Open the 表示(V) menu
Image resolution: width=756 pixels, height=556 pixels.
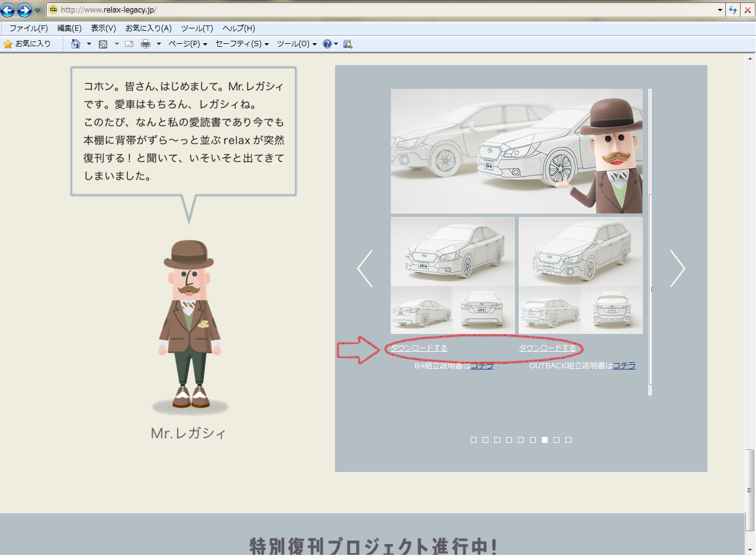[103, 28]
